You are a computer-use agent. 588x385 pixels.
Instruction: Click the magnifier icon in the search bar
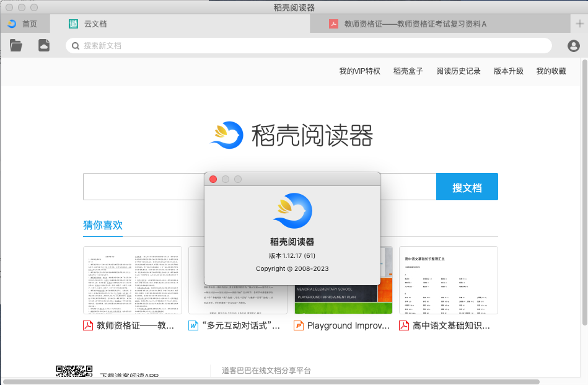[x=74, y=45]
